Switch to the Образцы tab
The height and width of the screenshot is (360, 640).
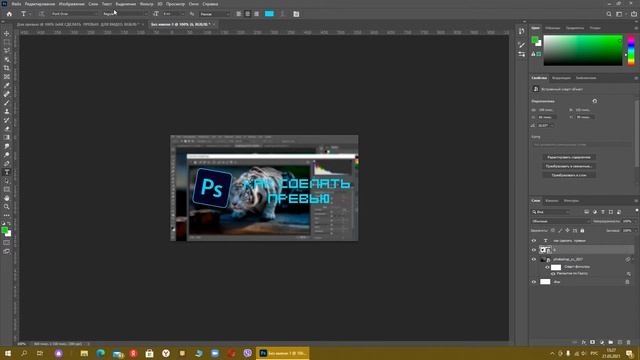[553, 28]
